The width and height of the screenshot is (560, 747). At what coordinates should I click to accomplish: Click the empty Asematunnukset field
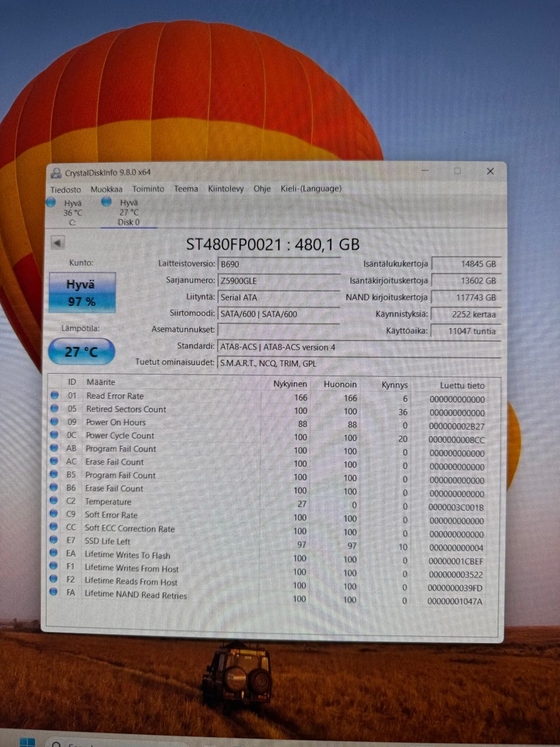pyautogui.click(x=278, y=330)
